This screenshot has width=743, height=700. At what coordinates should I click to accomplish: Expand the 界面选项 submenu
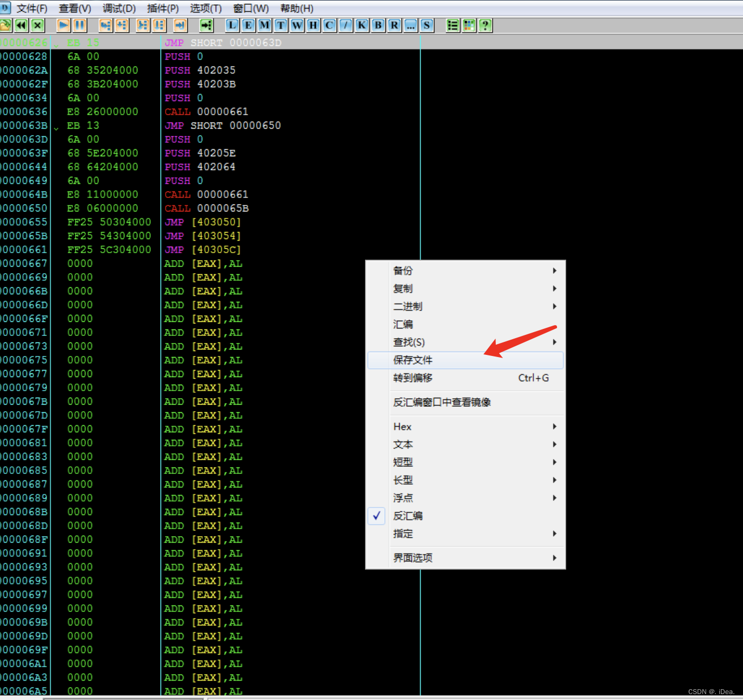[x=466, y=558]
